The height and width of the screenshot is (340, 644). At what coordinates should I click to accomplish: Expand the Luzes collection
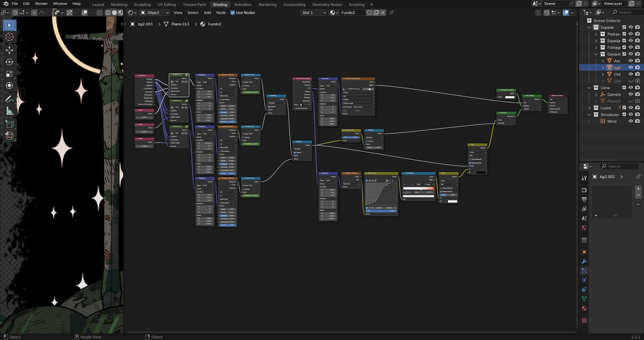590,108
